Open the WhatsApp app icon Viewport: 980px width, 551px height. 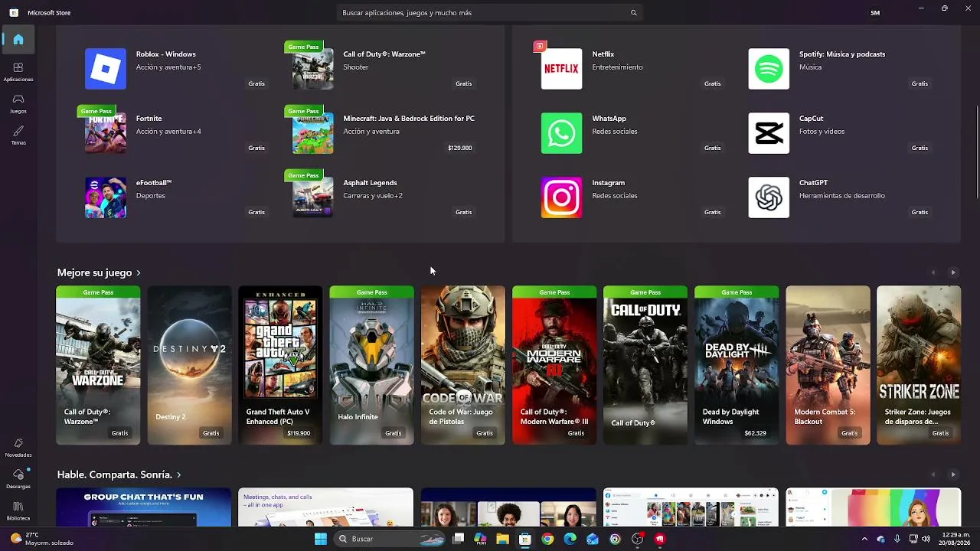tap(561, 133)
